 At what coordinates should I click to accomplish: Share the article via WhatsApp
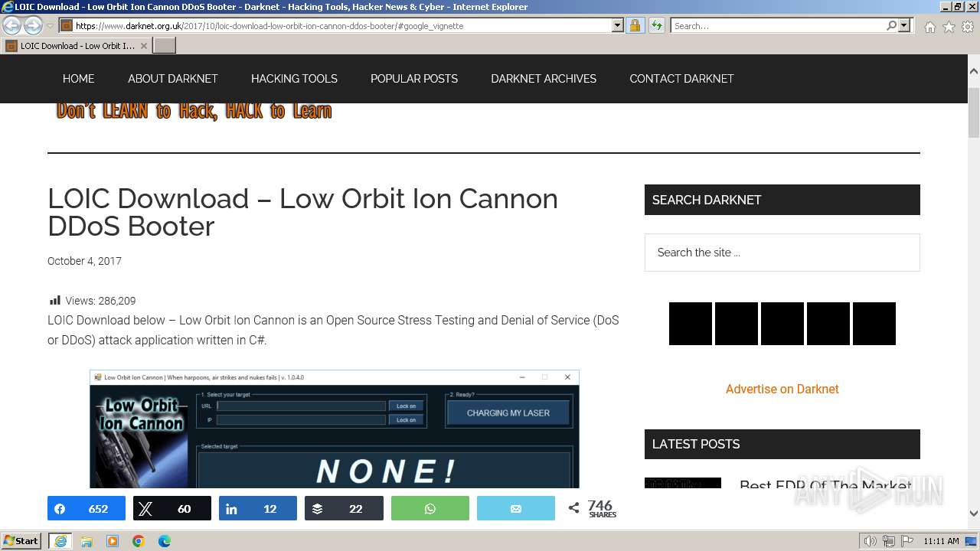(x=430, y=509)
